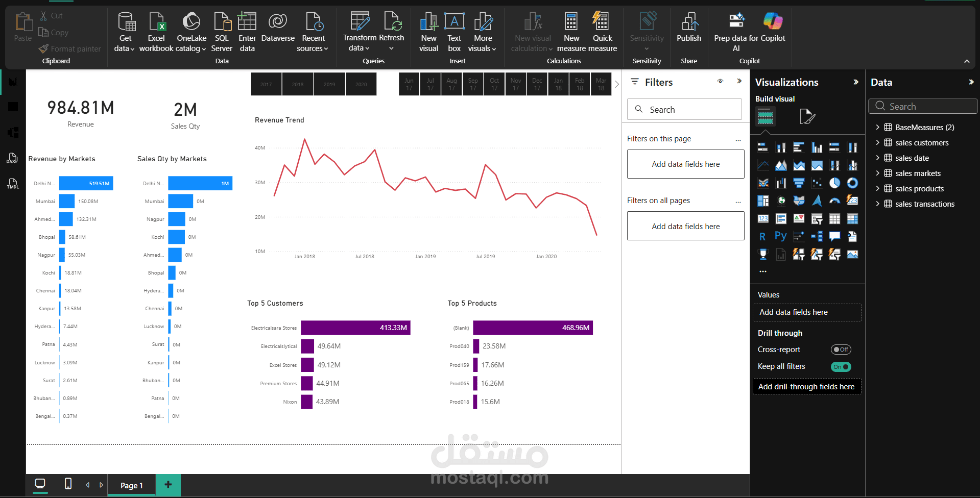Select the 2018 year slicer tile
This screenshot has width=980, height=498.
tap(298, 84)
